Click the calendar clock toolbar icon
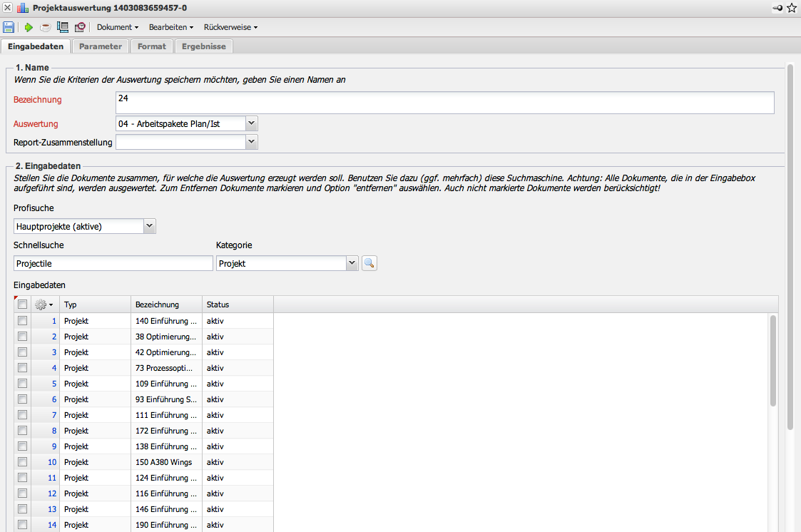The image size is (801, 532). pos(80,27)
